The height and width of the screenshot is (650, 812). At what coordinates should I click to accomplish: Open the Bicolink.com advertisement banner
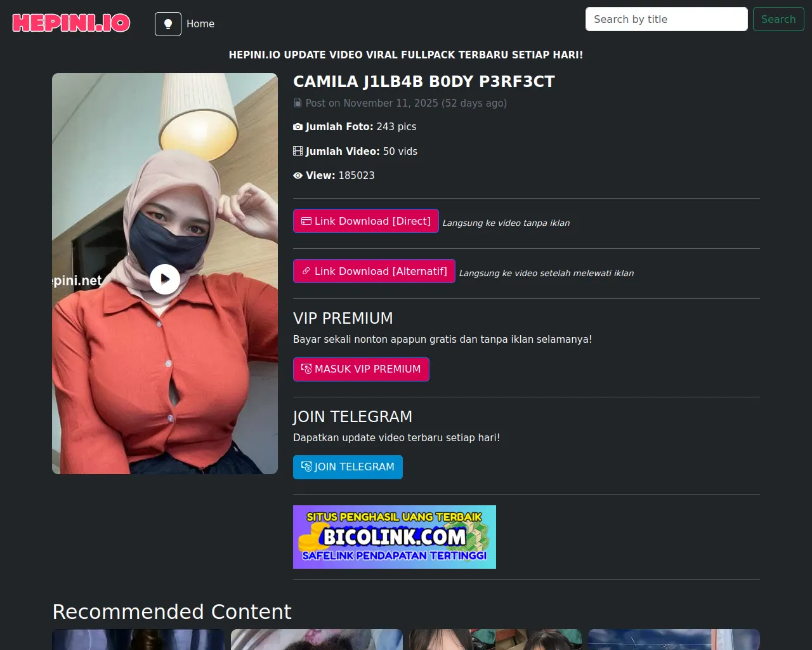click(395, 537)
